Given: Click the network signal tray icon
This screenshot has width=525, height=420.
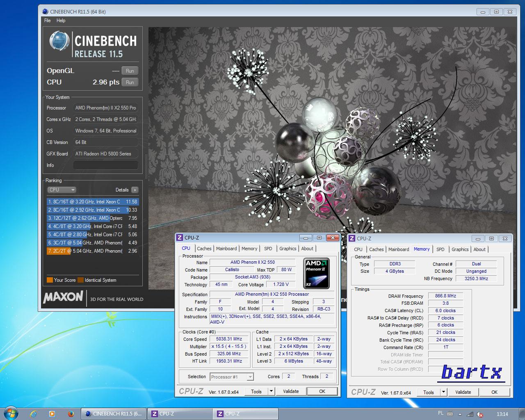Looking at the screenshot, I should pos(470,414).
